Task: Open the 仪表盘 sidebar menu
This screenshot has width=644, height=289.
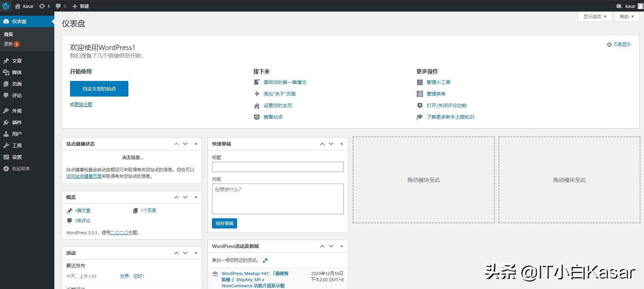Action: (27, 21)
